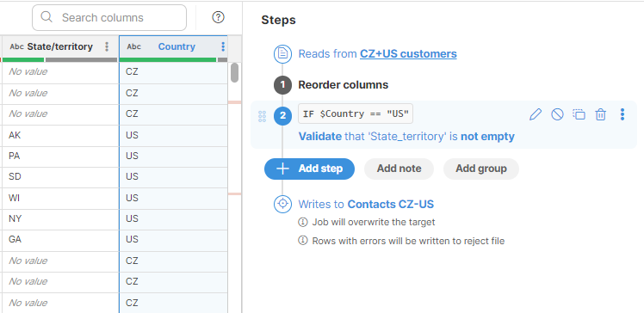Delete step 2 with the trash icon
This screenshot has width=644, height=313.
[600, 114]
